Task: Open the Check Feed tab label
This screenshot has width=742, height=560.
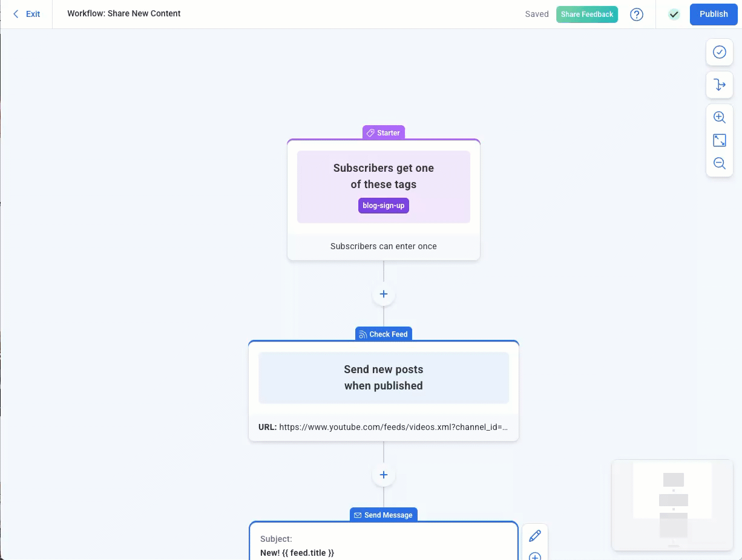Action: click(x=383, y=334)
